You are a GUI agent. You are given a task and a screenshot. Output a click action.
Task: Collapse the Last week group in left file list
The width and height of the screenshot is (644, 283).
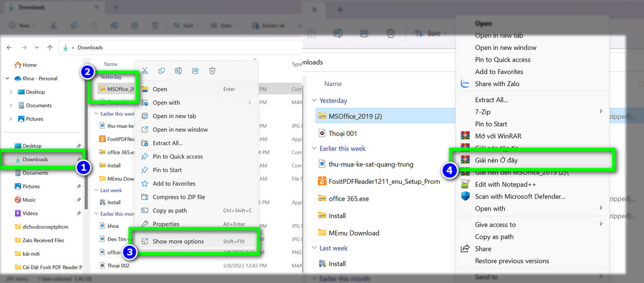[97, 190]
